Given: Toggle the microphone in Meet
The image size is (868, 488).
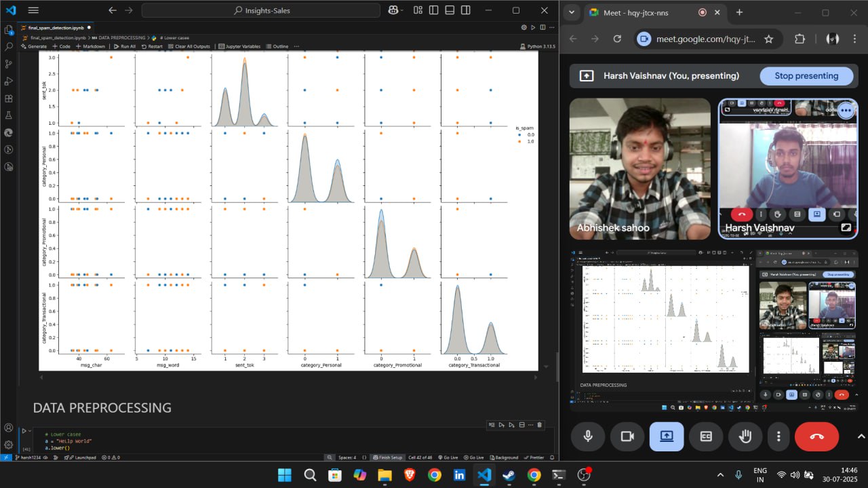Looking at the screenshot, I should [588, 436].
